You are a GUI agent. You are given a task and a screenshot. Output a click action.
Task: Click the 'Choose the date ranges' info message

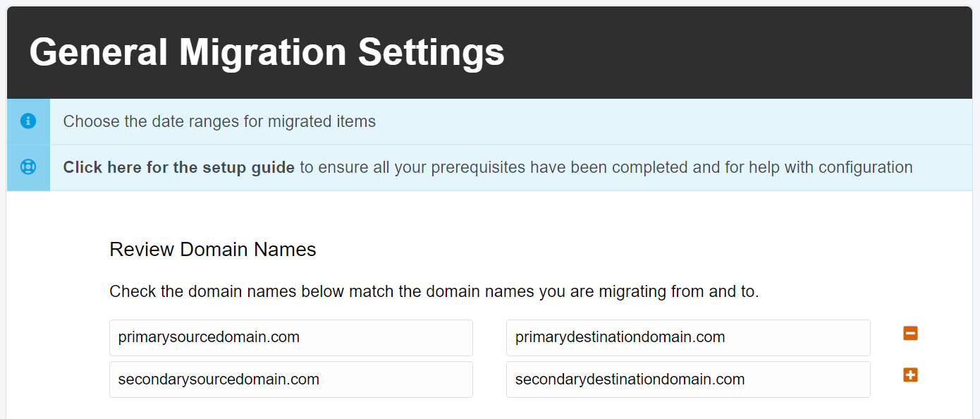coord(219,121)
